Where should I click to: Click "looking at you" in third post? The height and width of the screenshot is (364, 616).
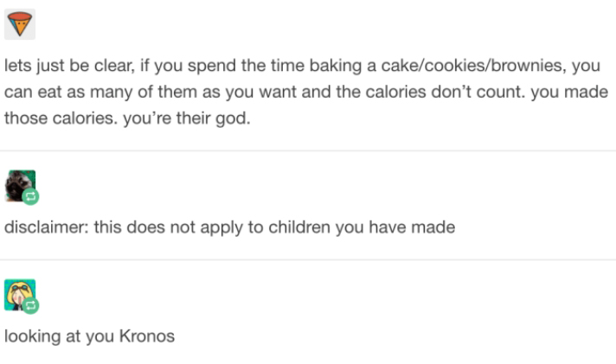pyautogui.click(x=61, y=336)
